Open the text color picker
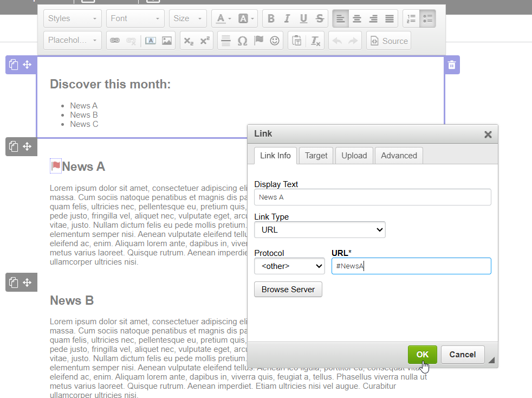The height and width of the screenshot is (398, 532). (x=223, y=18)
